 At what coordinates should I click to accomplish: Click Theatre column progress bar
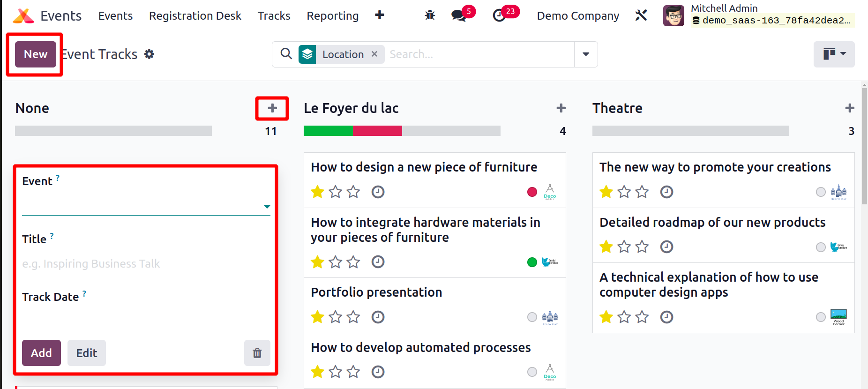691,131
